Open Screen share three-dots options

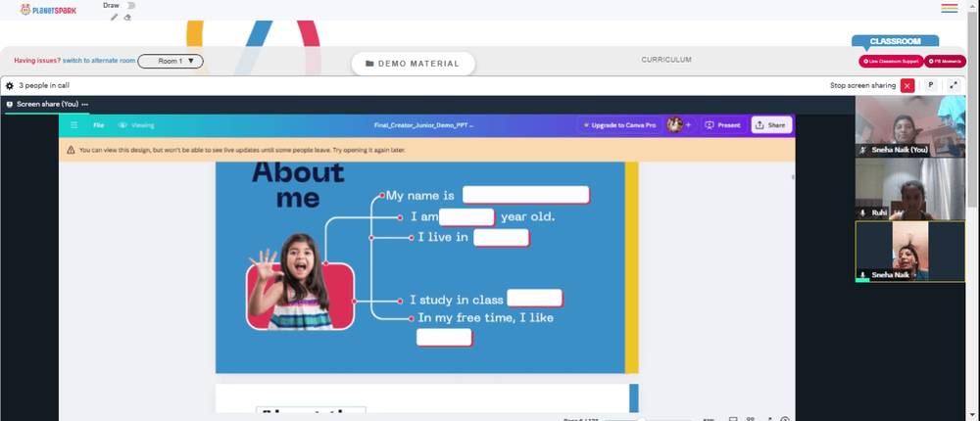85,105
